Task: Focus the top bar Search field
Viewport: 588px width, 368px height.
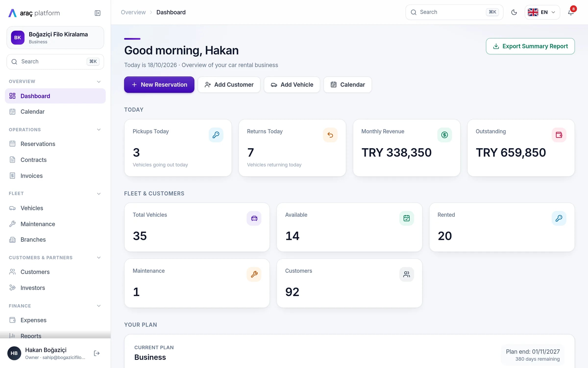Action: [x=454, y=12]
